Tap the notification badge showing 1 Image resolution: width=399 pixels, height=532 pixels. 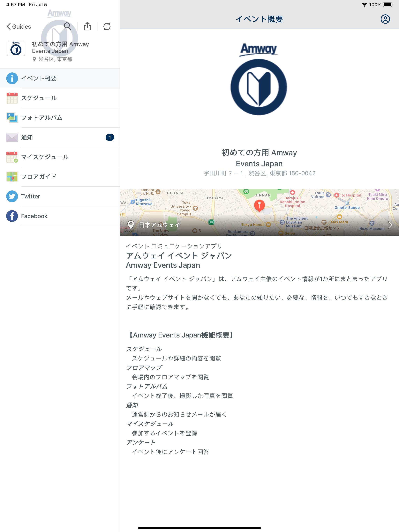(x=110, y=137)
